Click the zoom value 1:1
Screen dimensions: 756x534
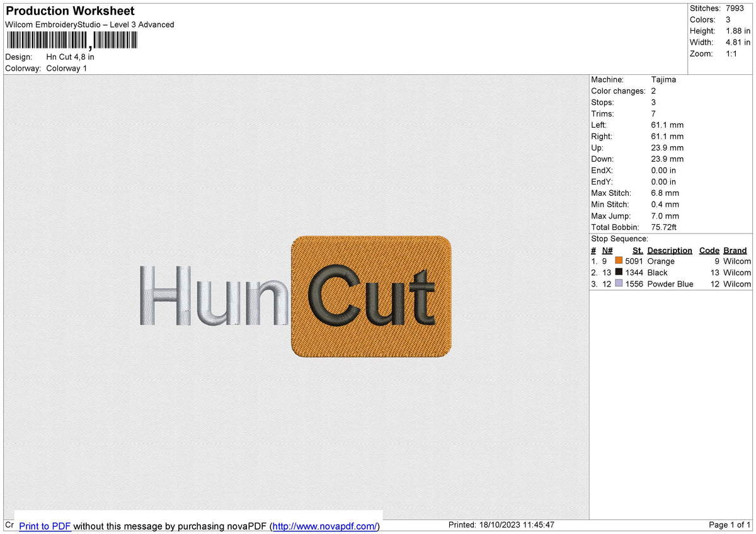(x=732, y=54)
